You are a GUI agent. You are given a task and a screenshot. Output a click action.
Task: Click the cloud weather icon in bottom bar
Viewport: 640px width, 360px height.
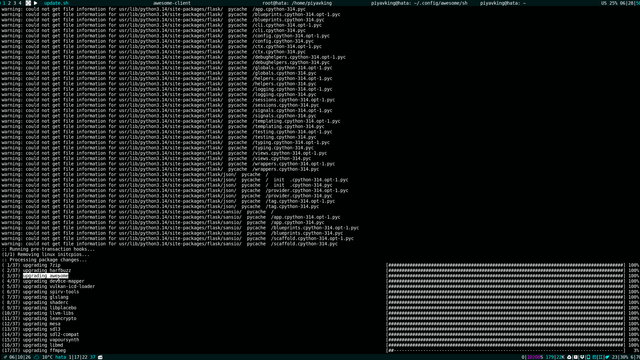36,357
